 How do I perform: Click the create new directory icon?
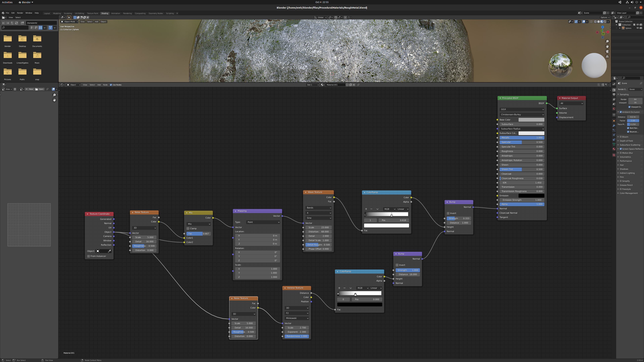pyautogui.click(x=22, y=23)
